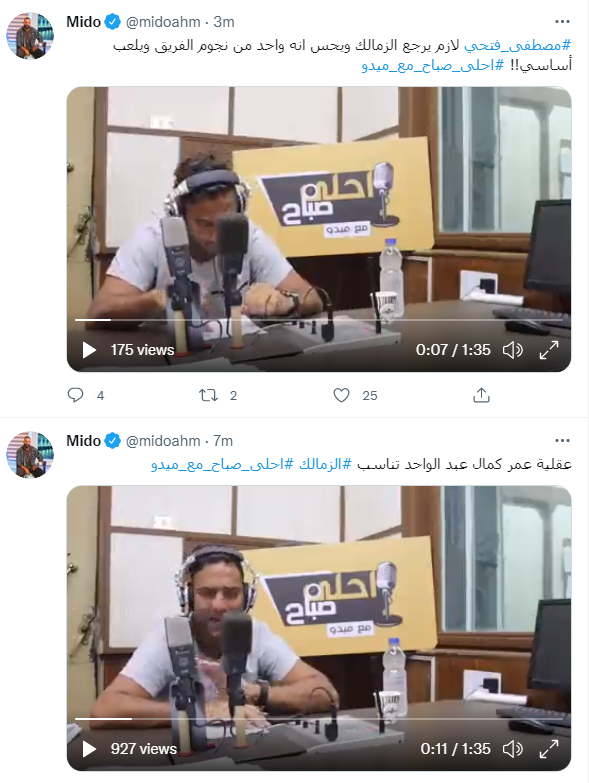
Task: Share the first tweet via share icon
Action: coord(481,395)
